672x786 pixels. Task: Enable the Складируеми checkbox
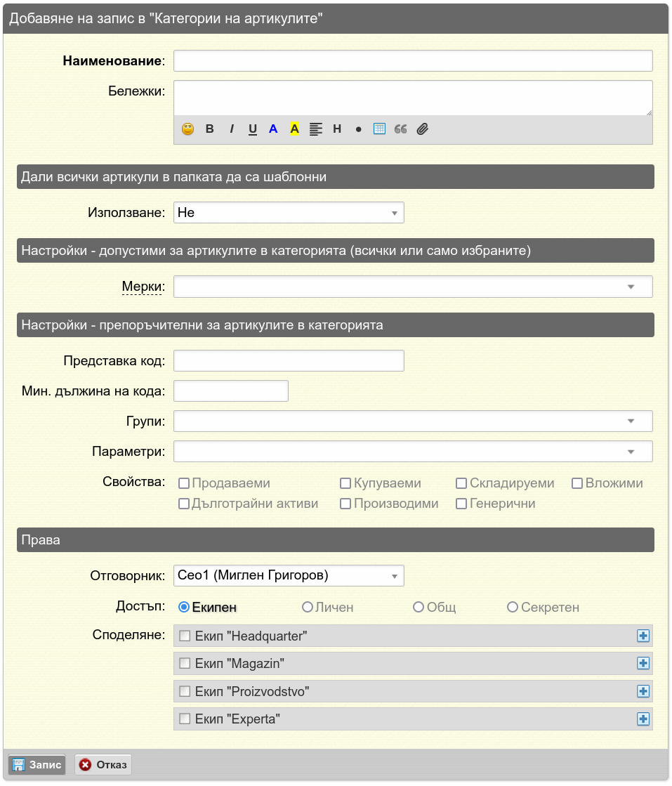[x=461, y=483]
